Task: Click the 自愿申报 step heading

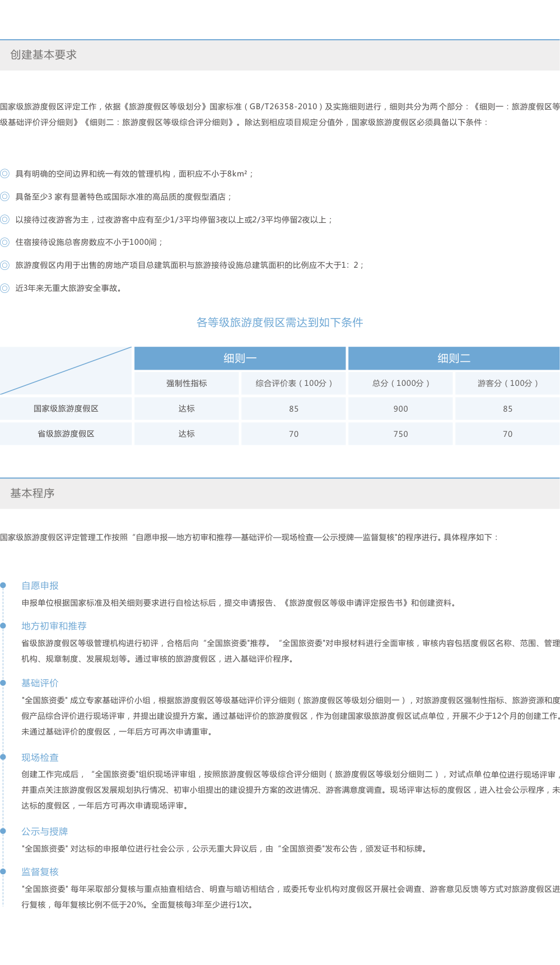Action: point(40,585)
